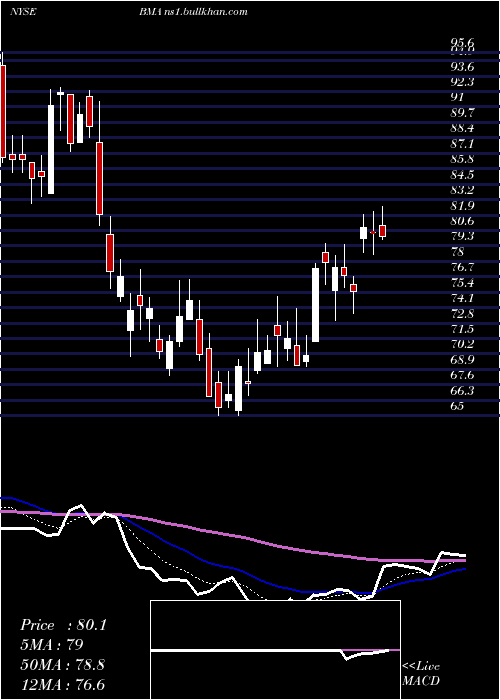The width and height of the screenshot is (500, 700).
Task: Click the 67.6 price axis label
Action: coord(462,375)
